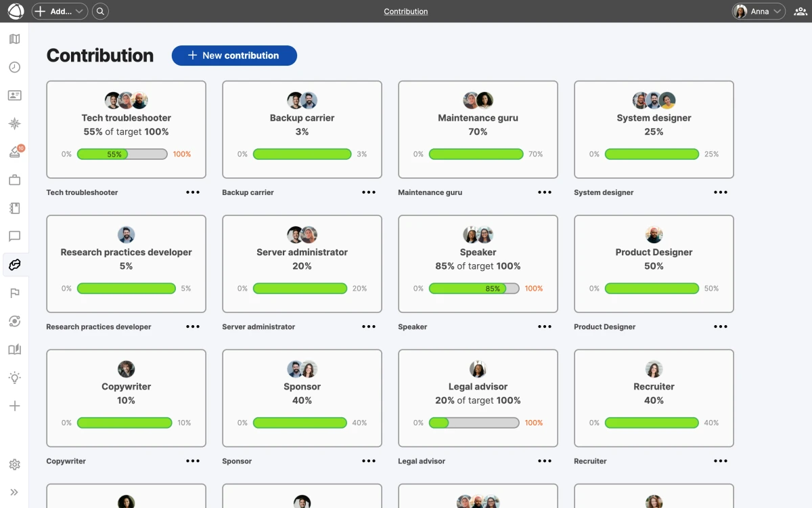Image resolution: width=812 pixels, height=508 pixels.
Task: Select the clock history icon in the sidebar
Action: [x=14, y=67]
